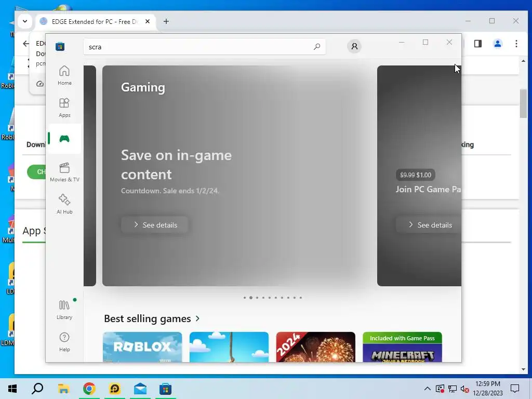Open the 2024 fireworks game thumbnail
Image resolution: width=532 pixels, height=399 pixels.
pyautogui.click(x=315, y=347)
